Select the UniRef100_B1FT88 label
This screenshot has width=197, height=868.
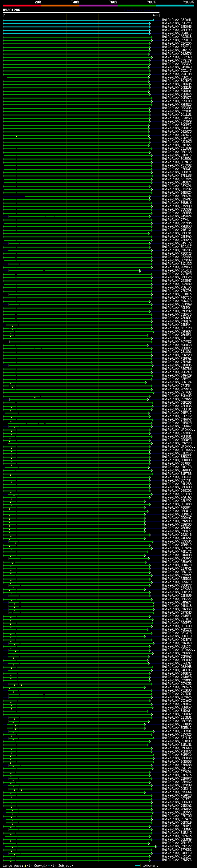(177, 474)
